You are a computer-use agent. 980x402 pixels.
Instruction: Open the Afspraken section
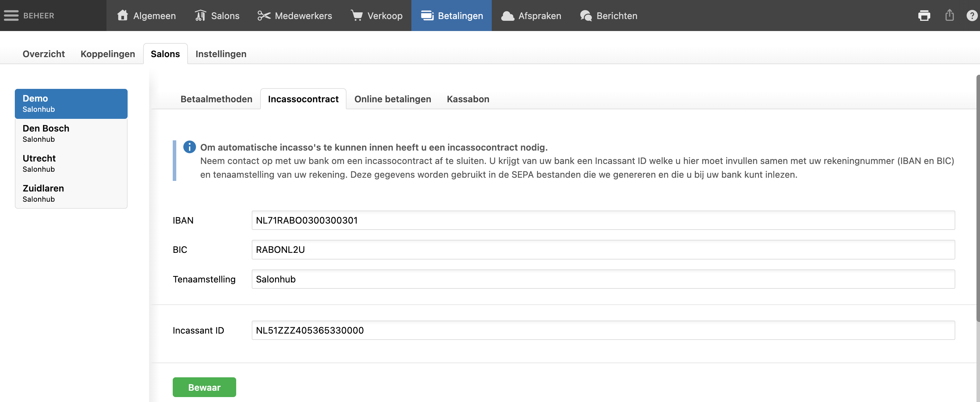coord(531,16)
